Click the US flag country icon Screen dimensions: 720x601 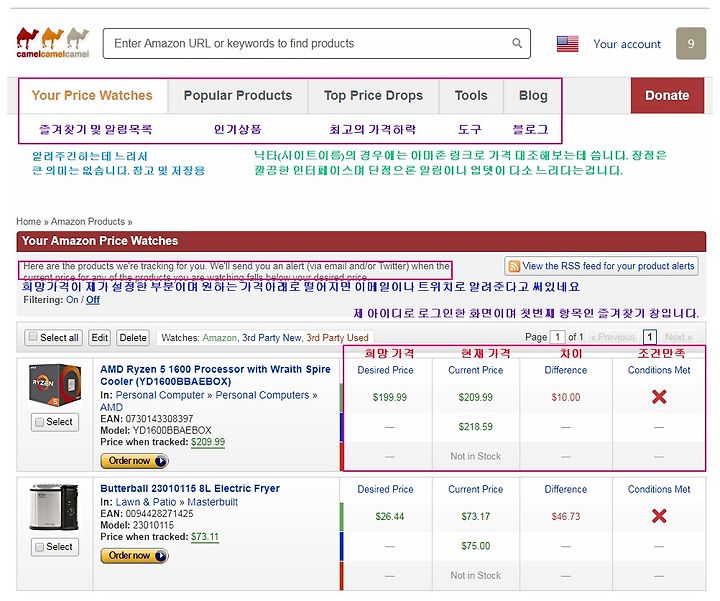568,44
